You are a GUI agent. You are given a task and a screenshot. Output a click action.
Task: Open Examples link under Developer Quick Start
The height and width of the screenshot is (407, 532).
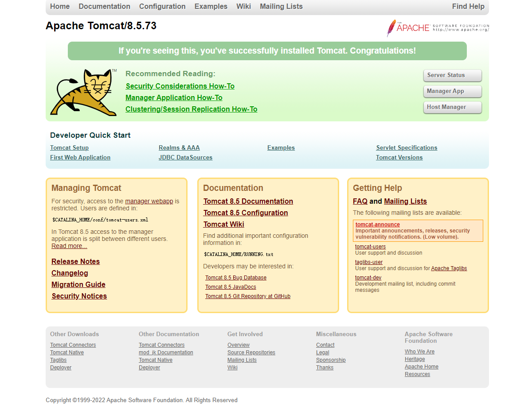281,147
